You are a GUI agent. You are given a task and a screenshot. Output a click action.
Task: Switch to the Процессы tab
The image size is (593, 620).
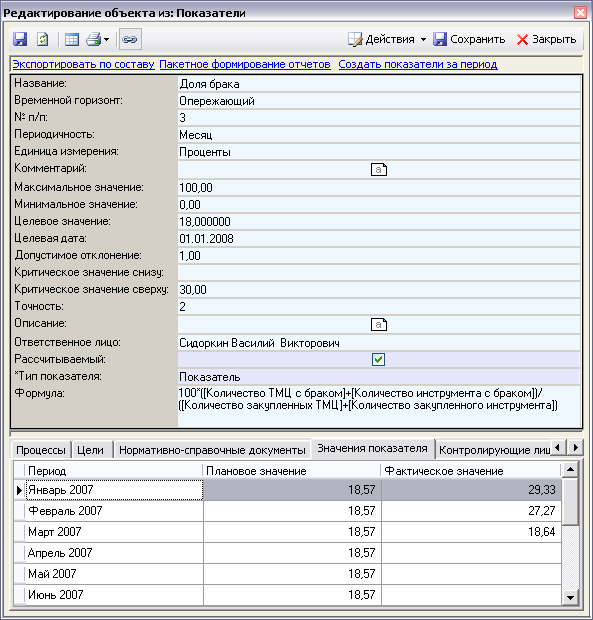41,450
